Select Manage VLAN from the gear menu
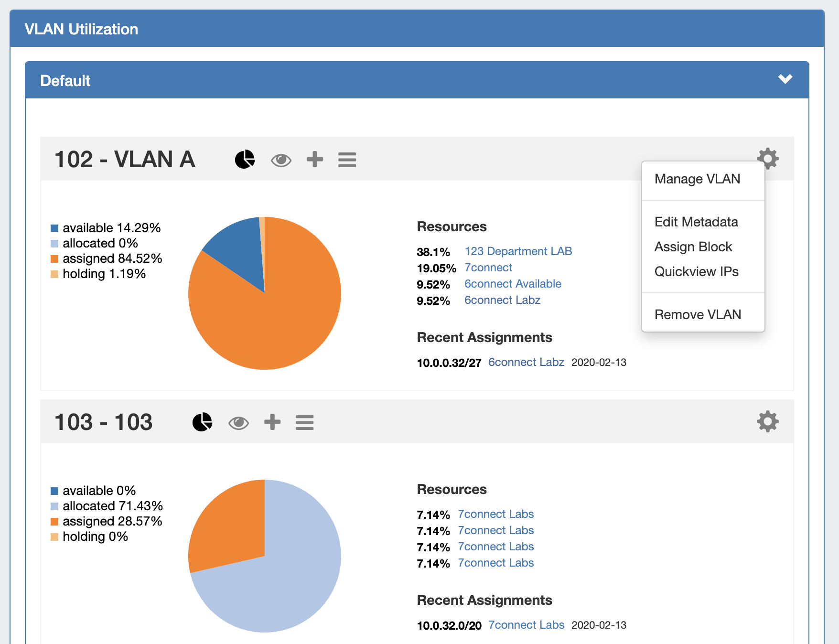Image resolution: width=839 pixels, height=644 pixels. (697, 179)
